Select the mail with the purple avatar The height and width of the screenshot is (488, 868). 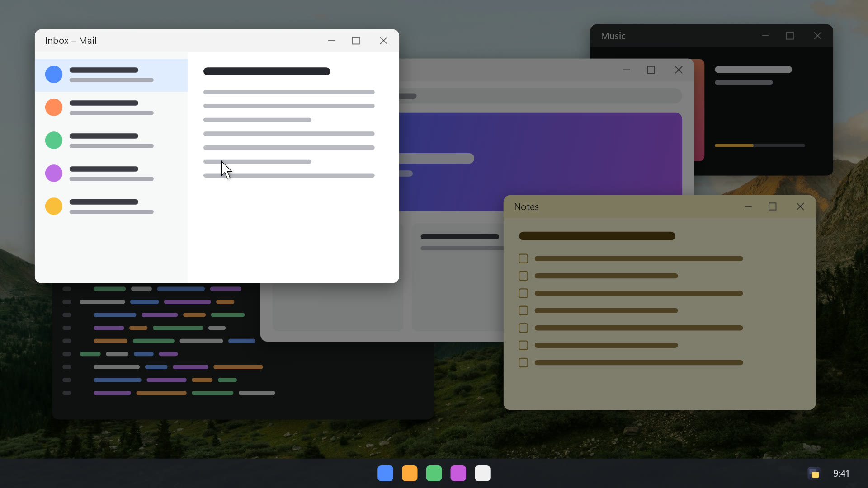(112, 174)
